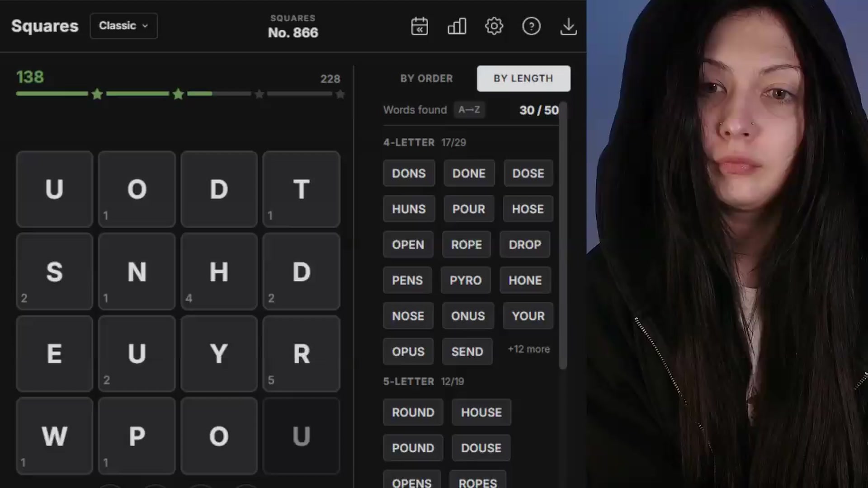Viewport: 868px width, 488px height.
Task: Open help with the question mark icon
Action: [531, 26]
